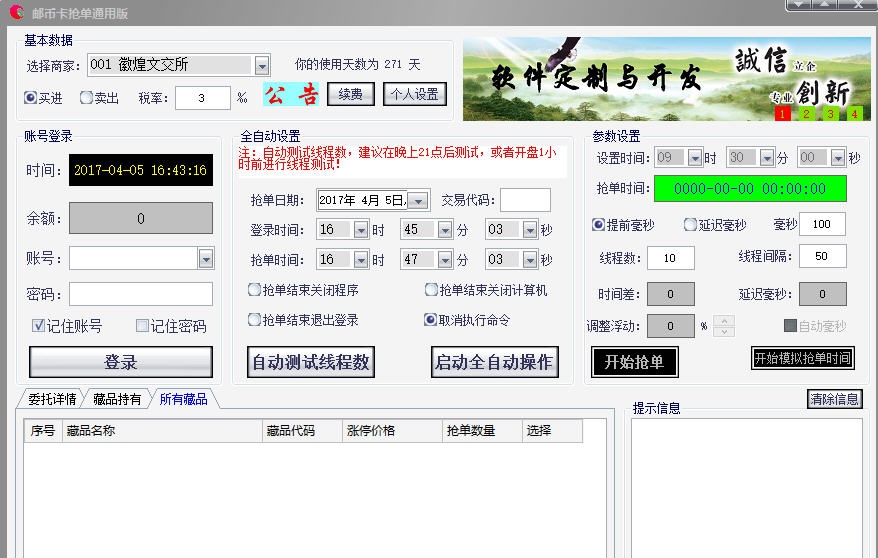Open the 登录时间 hour dropdown
Image resolution: width=878 pixels, height=558 pixels.
point(361,229)
